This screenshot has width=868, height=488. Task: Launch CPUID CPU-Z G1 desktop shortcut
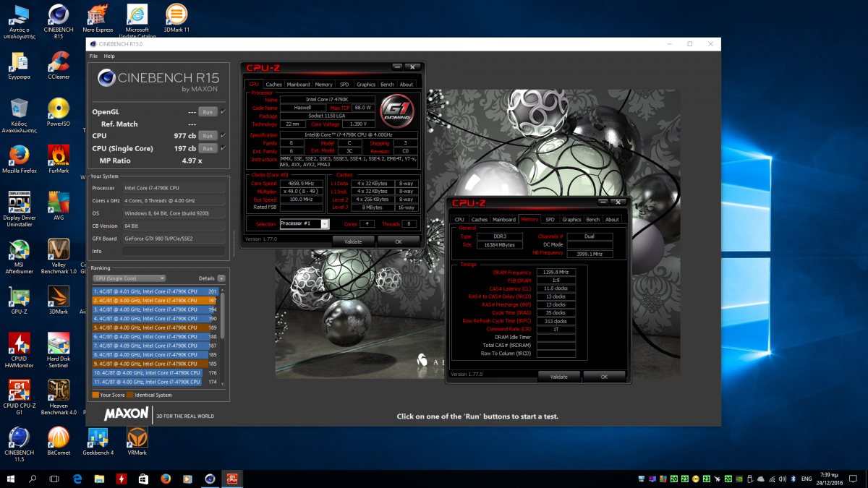click(19, 398)
